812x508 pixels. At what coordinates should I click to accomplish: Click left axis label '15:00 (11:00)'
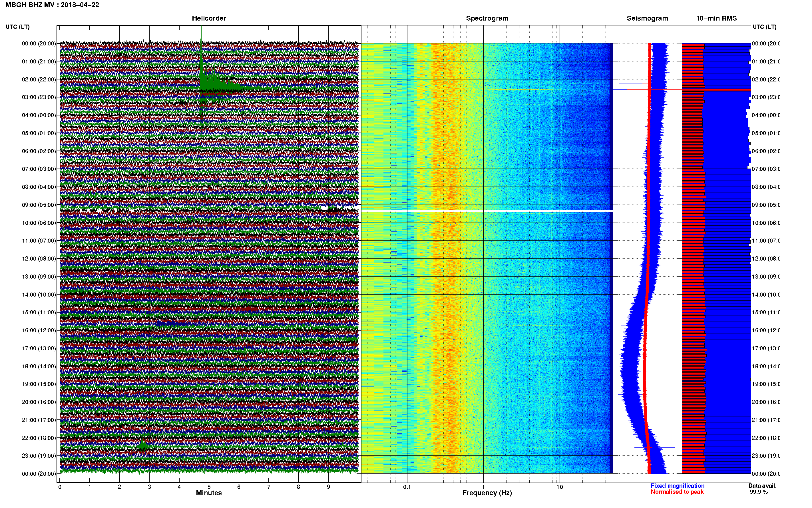click(39, 312)
